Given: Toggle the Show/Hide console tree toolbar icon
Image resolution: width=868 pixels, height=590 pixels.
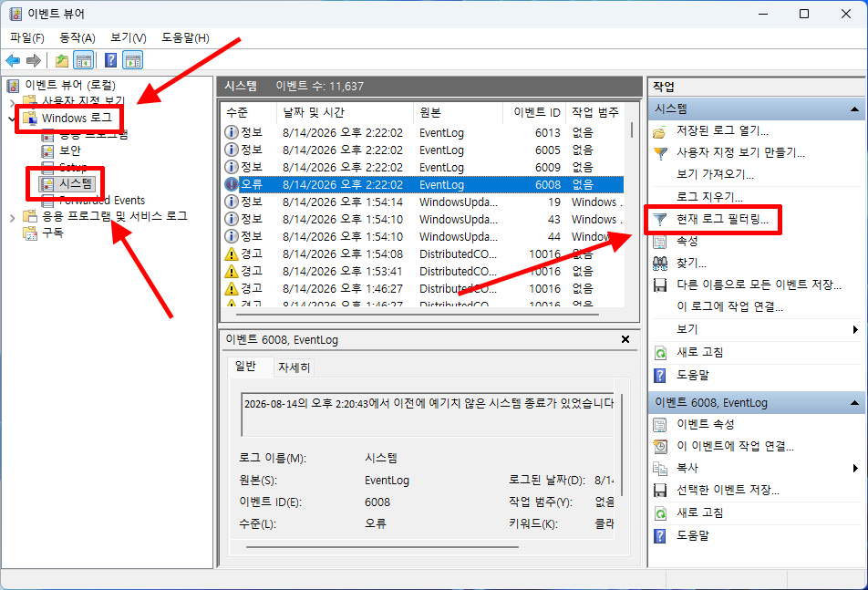Looking at the screenshot, I should coord(84,60).
